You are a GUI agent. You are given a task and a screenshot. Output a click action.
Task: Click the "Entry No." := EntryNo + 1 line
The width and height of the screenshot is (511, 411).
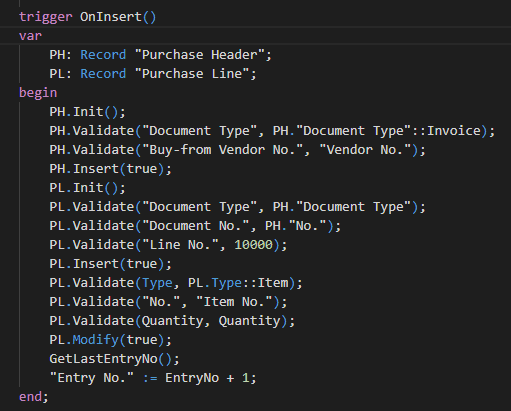(x=153, y=378)
